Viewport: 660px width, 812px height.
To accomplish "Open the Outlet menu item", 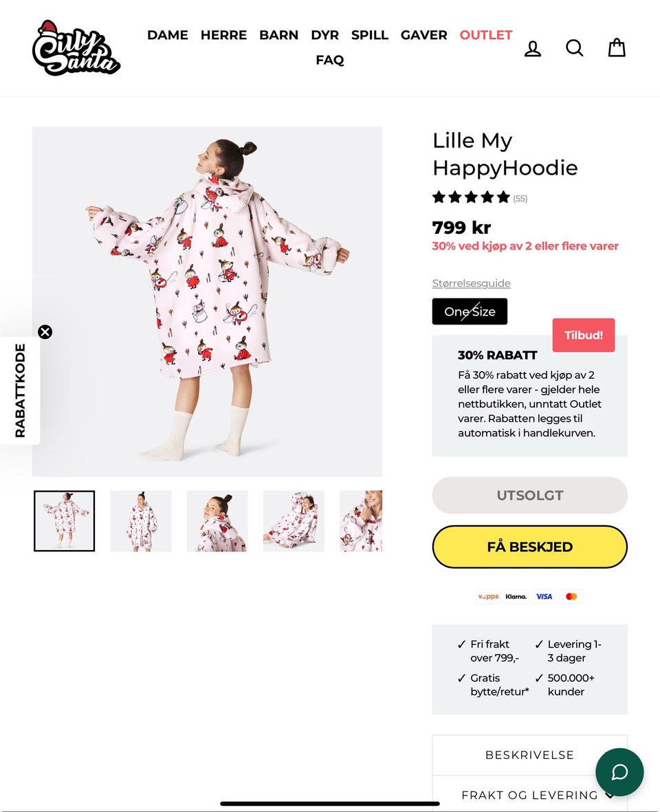I will click(485, 35).
